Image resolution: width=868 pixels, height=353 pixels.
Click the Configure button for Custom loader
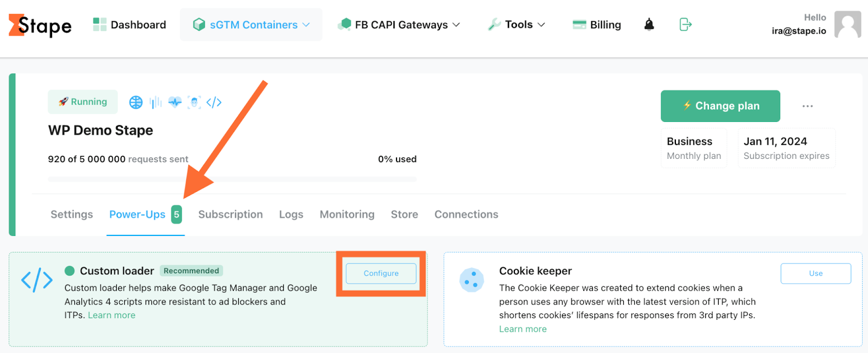coord(381,273)
